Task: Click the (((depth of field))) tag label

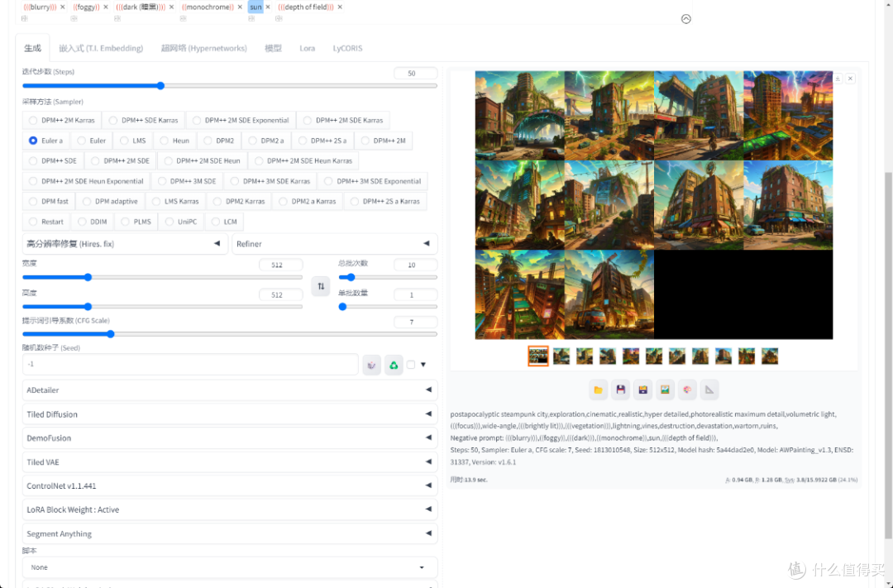Action: pos(306,7)
